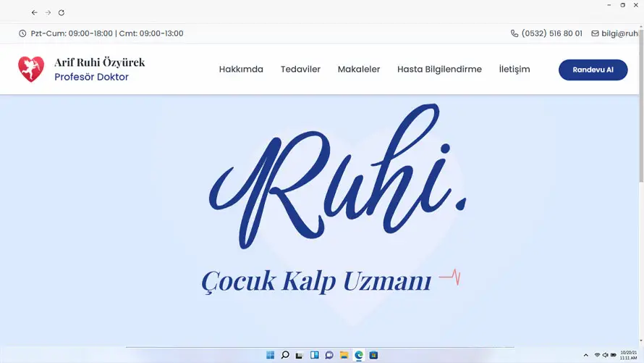Minimize the browser window
Viewport: 644px width, 363px height.
609,5
